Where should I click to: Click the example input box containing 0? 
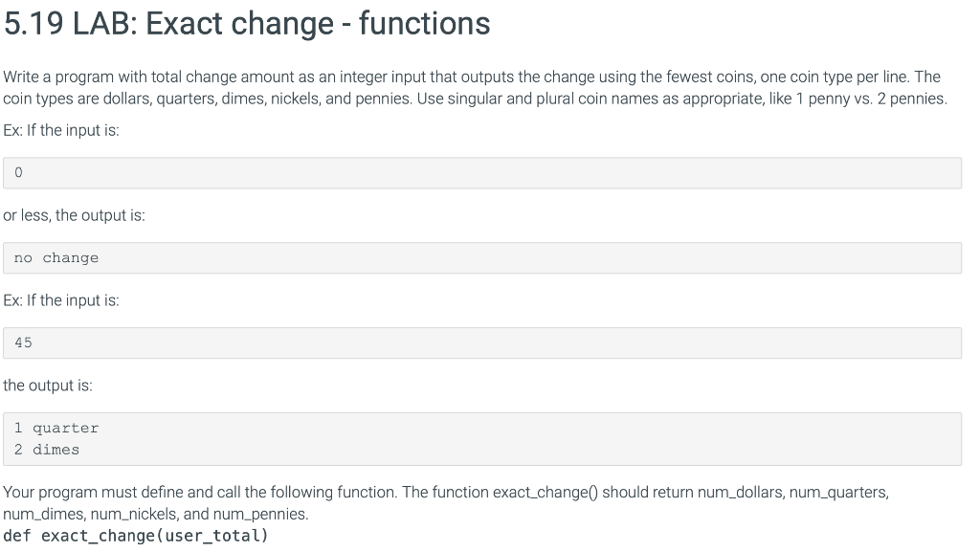[482, 173]
